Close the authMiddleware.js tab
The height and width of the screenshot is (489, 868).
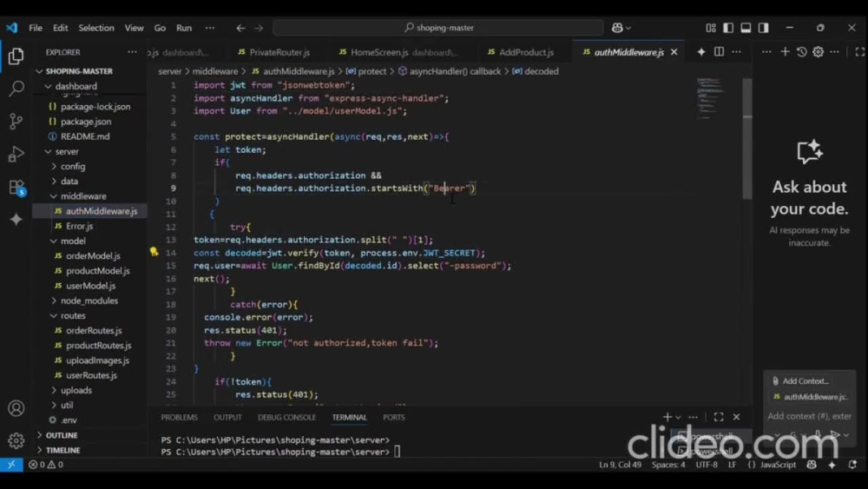coord(674,51)
